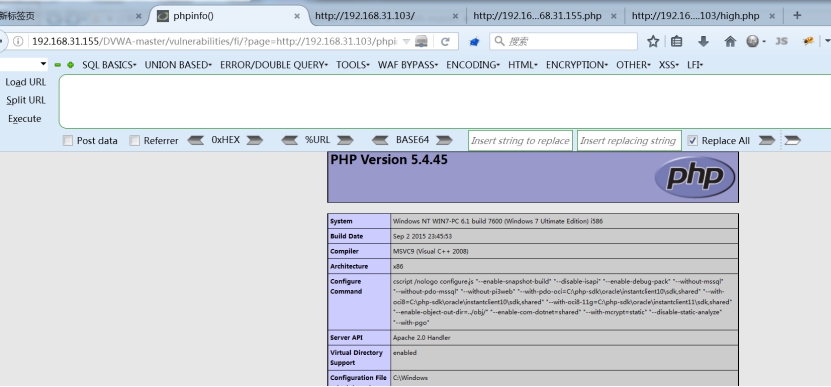Enable the Post data checkbox
The height and width of the screenshot is (387, 831).
pos(68,140)
